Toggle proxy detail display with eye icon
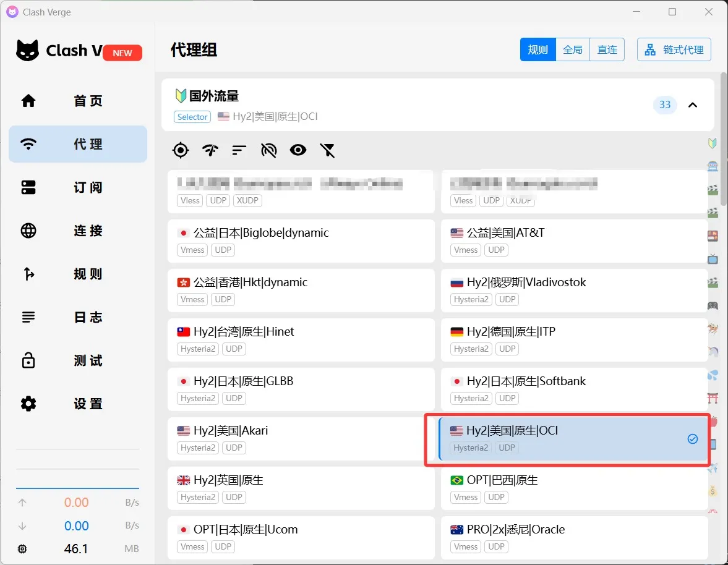728x565 pixels. pyautogui.click(x=298, y=150)
